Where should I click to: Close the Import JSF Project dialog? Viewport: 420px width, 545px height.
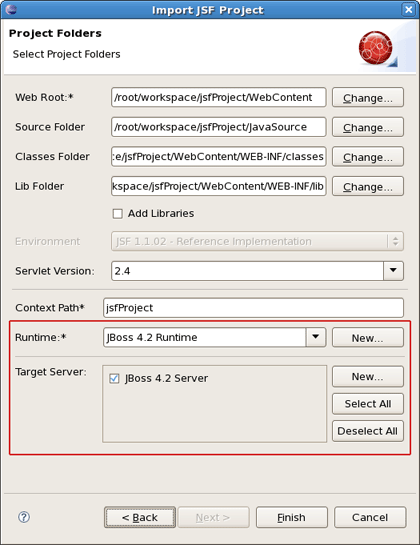409,9
